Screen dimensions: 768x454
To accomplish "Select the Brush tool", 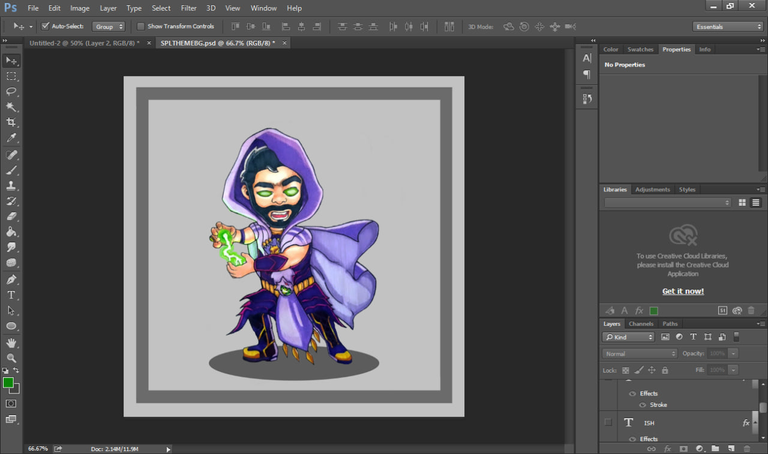I will [x=11, y=170].
